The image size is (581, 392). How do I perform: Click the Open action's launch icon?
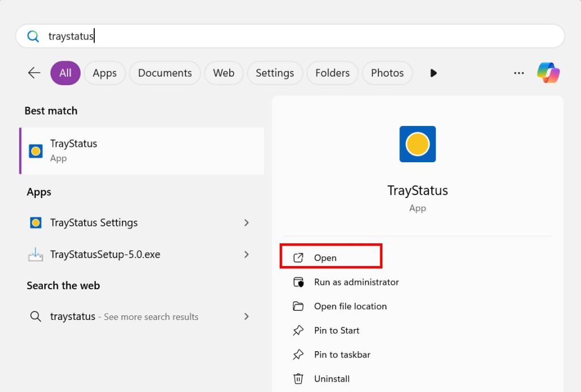(298, 258)
